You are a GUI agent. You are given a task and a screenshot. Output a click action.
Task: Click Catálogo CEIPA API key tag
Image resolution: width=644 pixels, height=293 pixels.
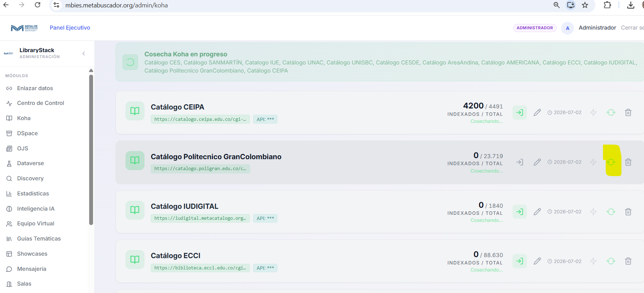coord(265,119)
